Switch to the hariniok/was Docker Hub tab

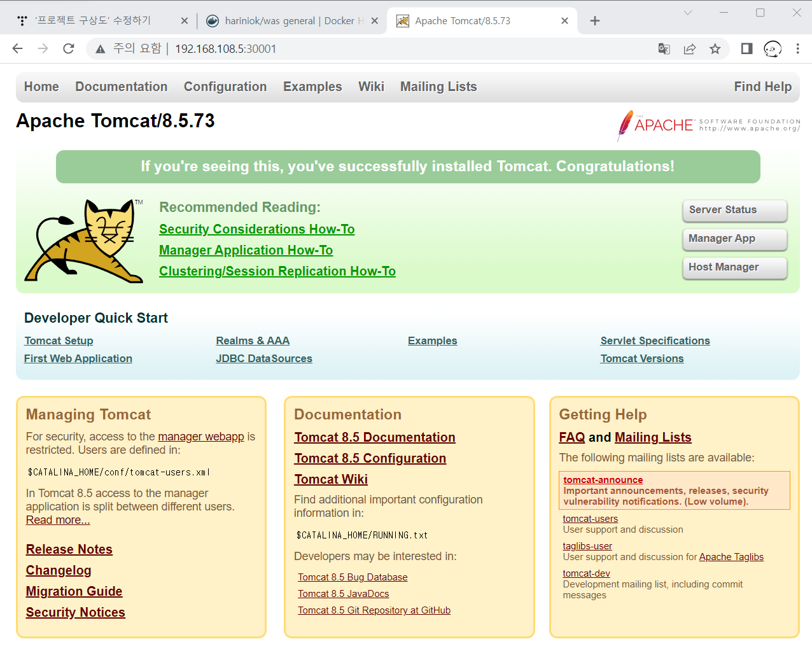pos(292,21)
